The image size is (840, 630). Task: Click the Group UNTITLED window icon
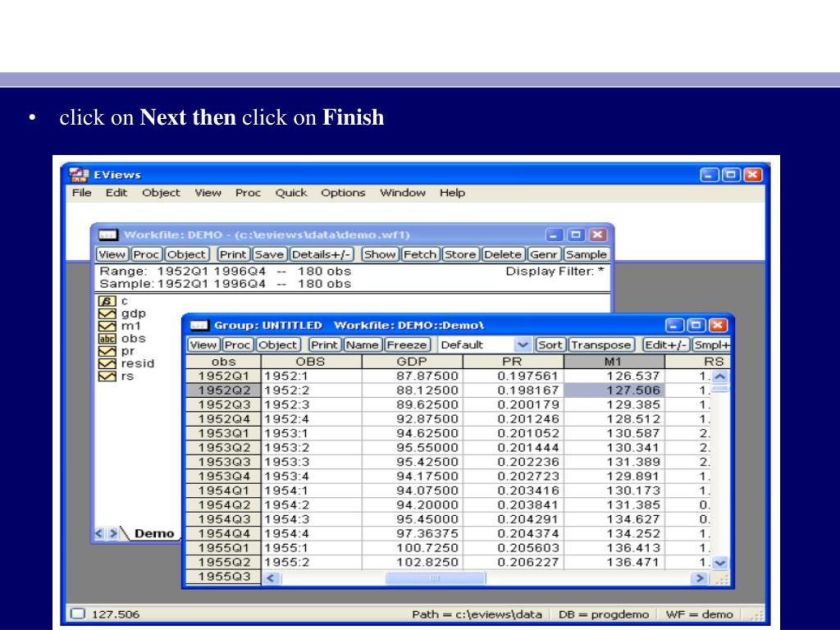click(199, 325)
